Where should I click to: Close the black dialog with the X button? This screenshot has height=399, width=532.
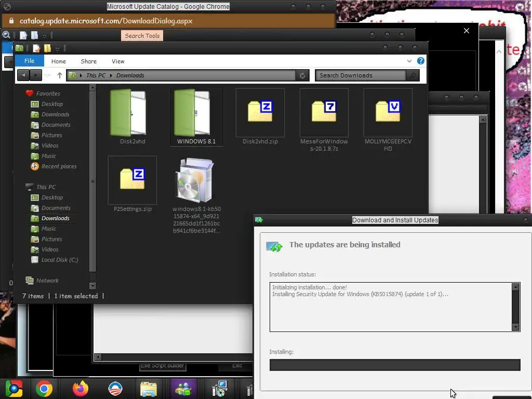tap(467, 31)
